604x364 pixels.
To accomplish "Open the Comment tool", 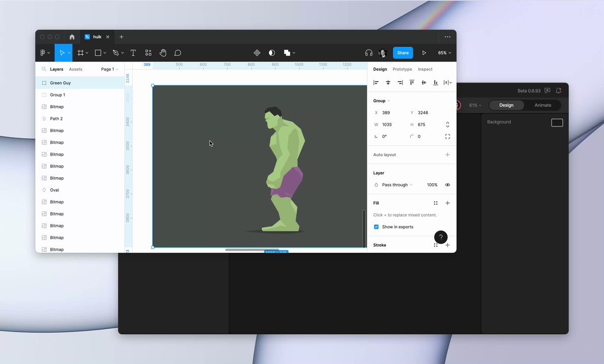I will coord(177,52).
